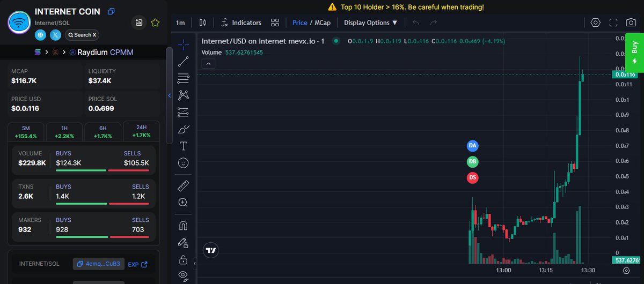
Task: Open the Display Options dropdown
Action: [x=371, y=23]
